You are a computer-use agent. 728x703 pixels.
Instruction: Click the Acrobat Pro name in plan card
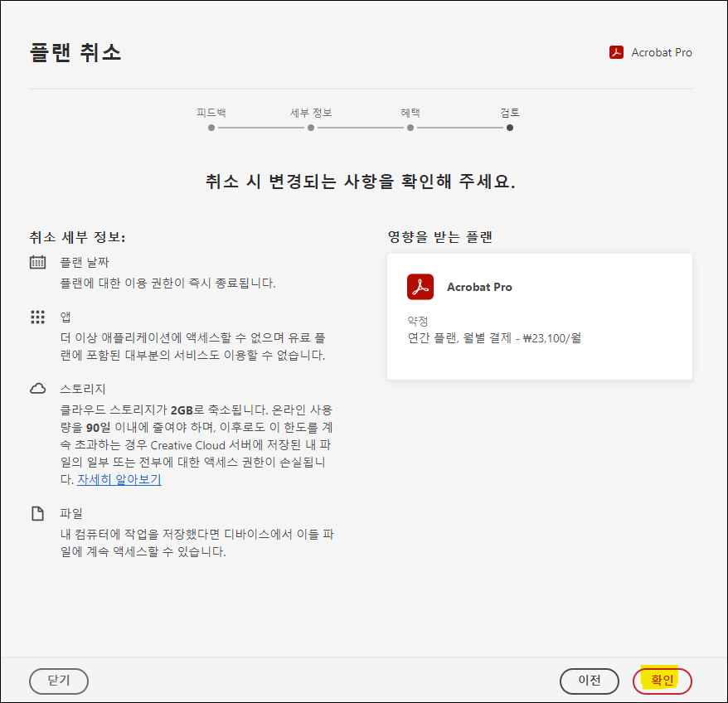479,287
